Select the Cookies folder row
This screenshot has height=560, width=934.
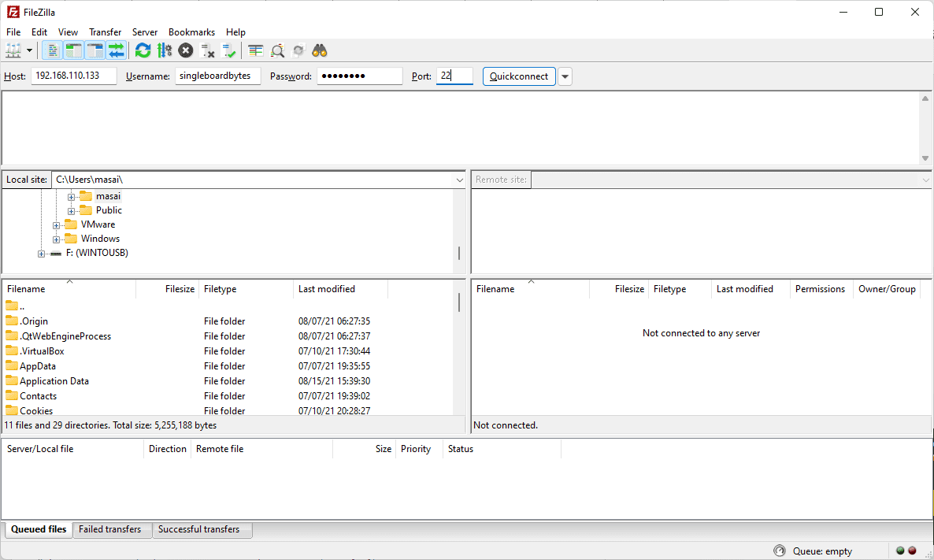(228, 410)
